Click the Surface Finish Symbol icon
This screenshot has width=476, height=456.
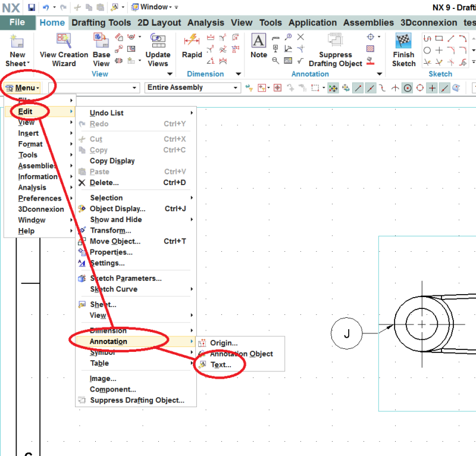click(x=300, y=61)
